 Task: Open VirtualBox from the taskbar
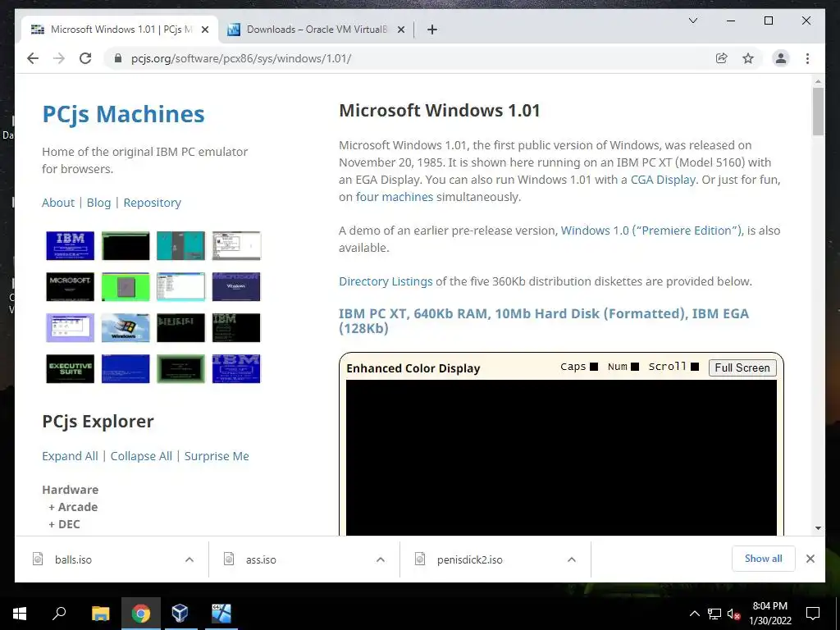click(180, 614)
